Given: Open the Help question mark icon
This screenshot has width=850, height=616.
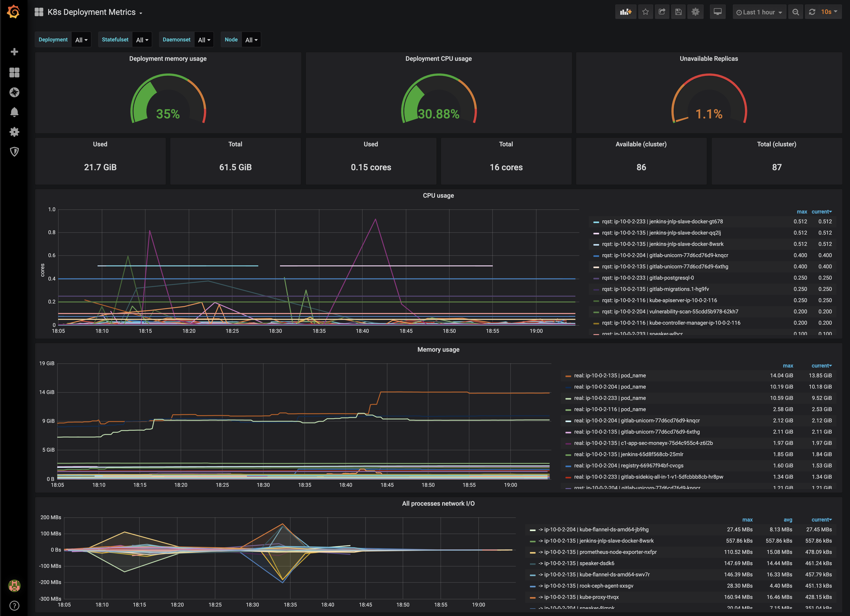Looking at the screenshot, I should (14, 605).
